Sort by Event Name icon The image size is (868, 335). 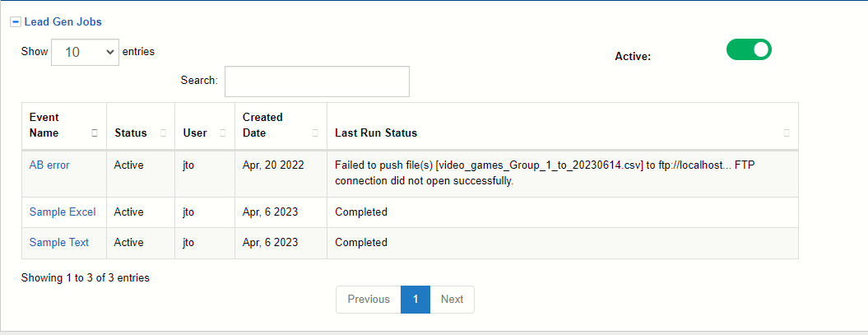(x=95, y=133)
